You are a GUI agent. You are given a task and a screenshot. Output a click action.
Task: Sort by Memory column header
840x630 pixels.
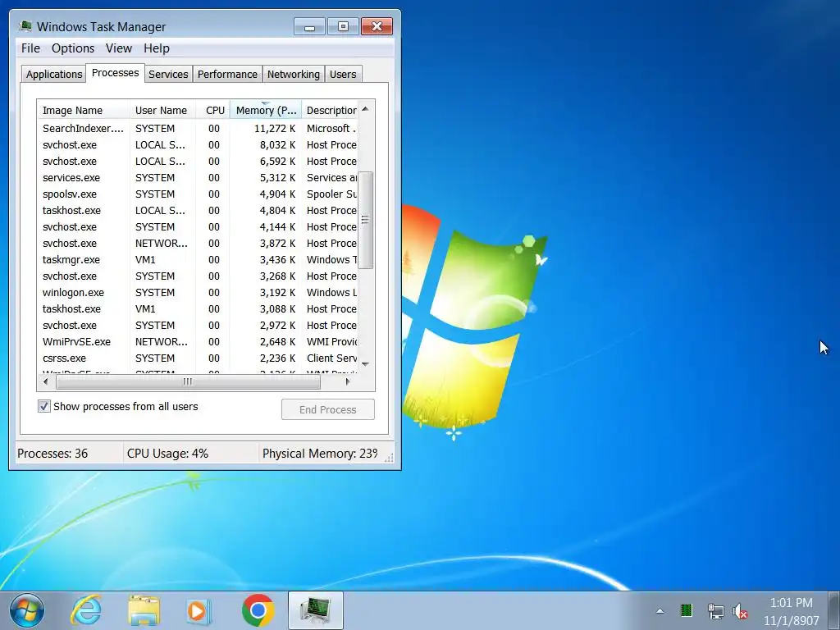[x=266, y=111]
